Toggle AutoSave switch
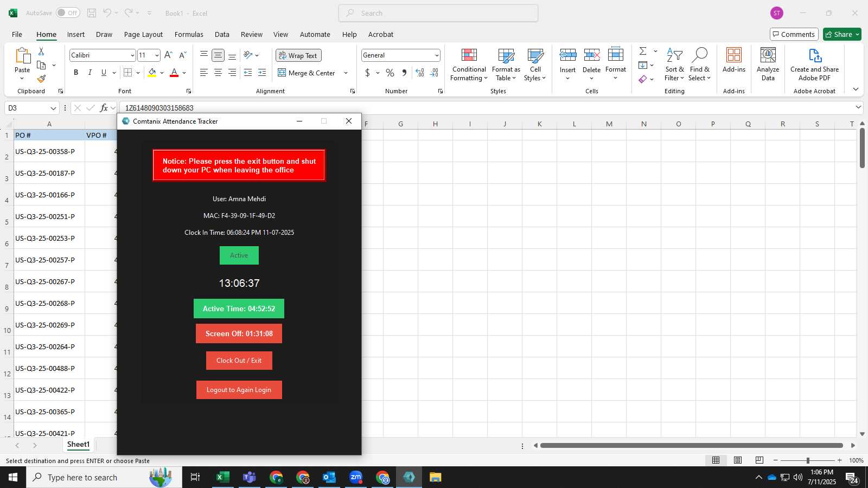 pyautogui.click(x=68, y=13)
